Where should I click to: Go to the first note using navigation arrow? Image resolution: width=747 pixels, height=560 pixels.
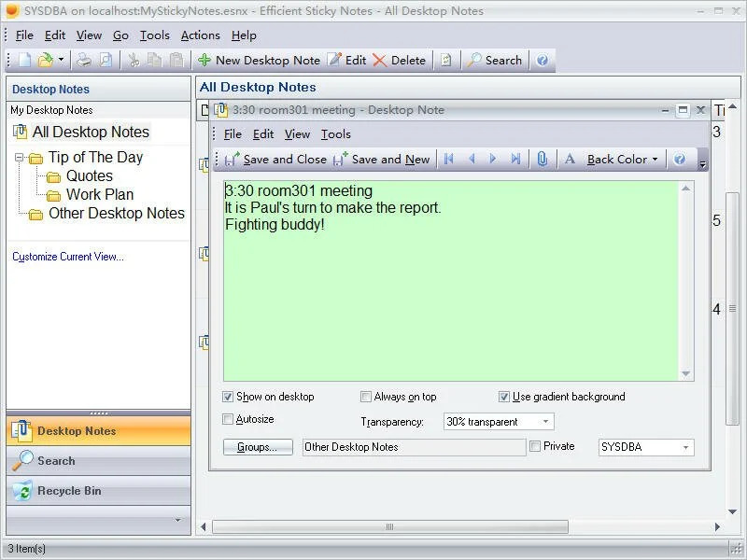tap(449, 159)
